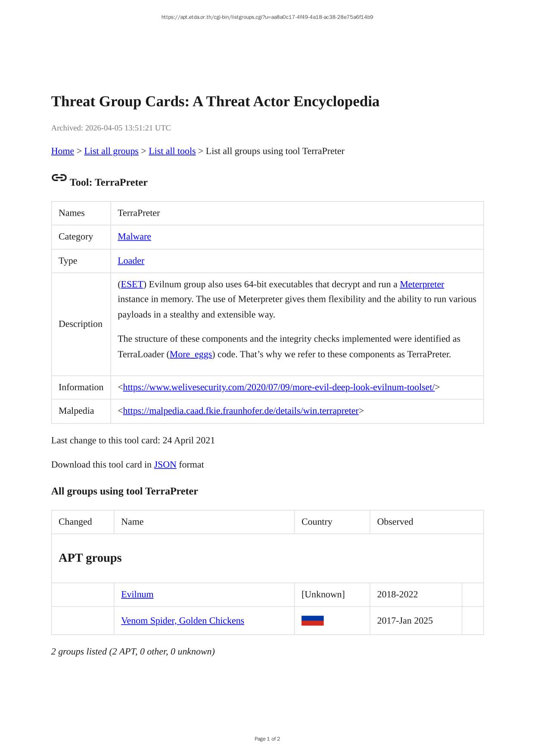Open the Evilnum group entry
The image size is (535, 756).
click(137, 595)
